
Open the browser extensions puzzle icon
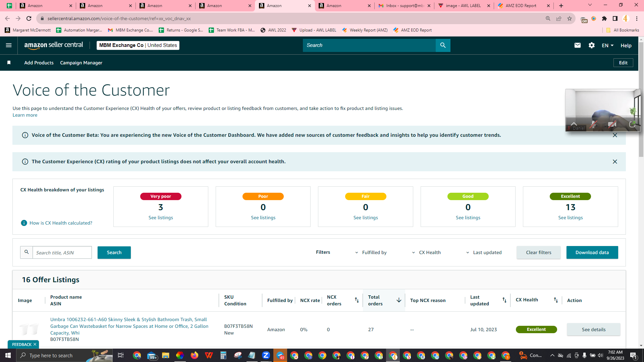click(604, 18)
